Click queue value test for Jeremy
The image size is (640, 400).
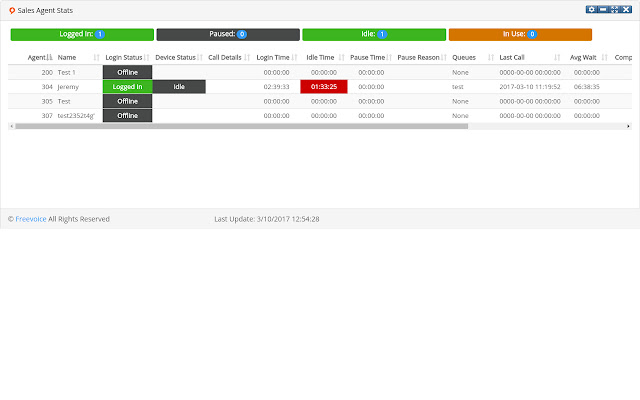458,87
